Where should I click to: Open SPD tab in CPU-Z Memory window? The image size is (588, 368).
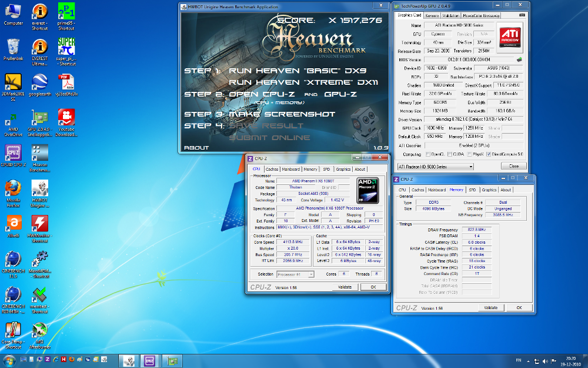(472, 190)
